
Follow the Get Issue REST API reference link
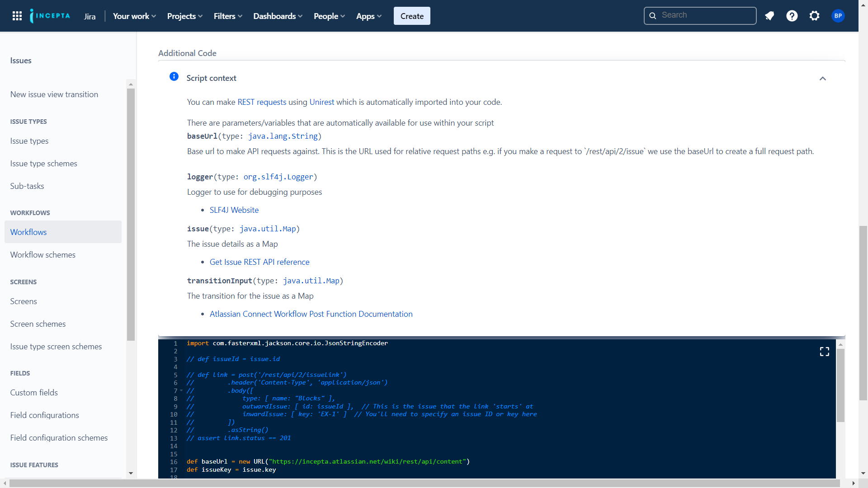[x=259, y=262]
